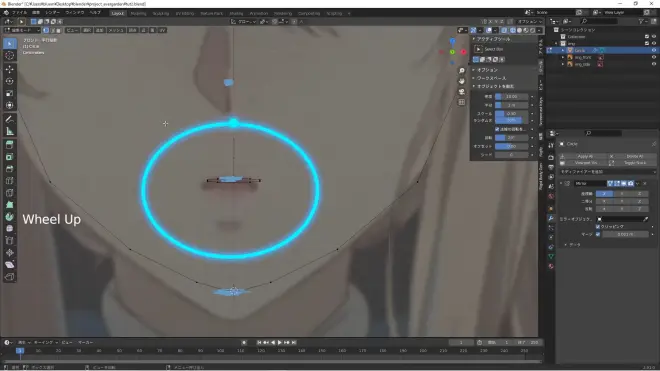The height and width of the screenshot is (371, 660).
Task: Toggle perspective/orthographic grid gizmo icon
Action: (462, 102)
